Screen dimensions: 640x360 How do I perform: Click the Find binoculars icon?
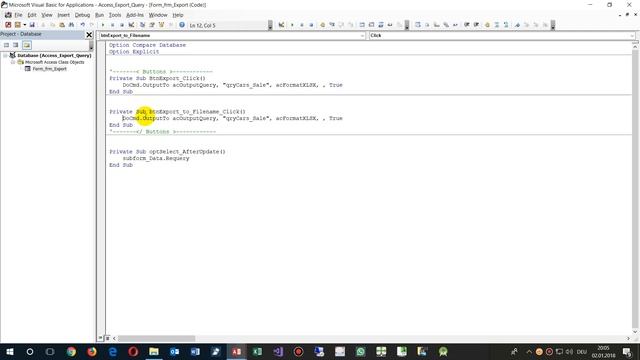click(x=71, y=25)
